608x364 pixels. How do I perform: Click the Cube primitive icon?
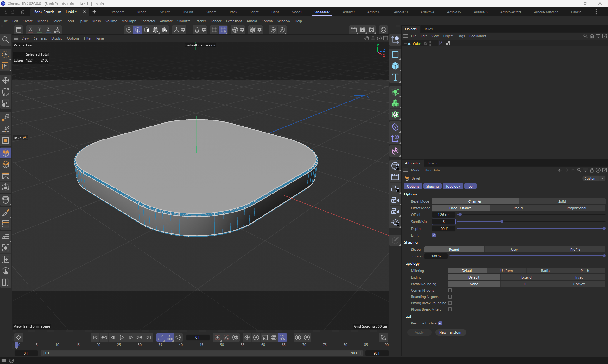coord(395,66)
